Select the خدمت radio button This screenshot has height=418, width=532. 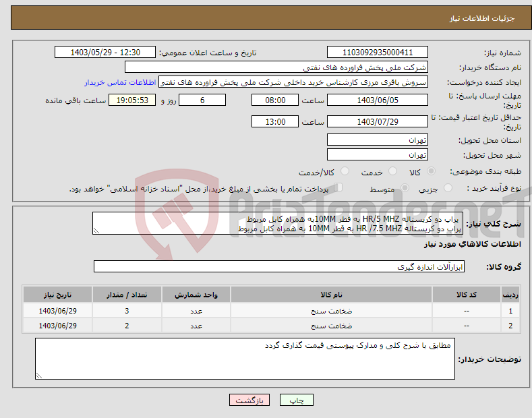click(x=392, y=171)
